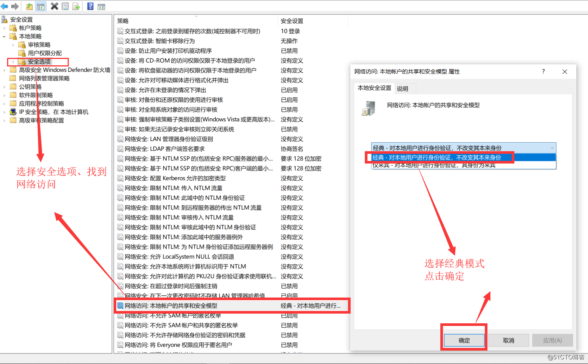Select row 网络安全: 在超过登录时间后强制注销
588x364 pixels.
231,286
